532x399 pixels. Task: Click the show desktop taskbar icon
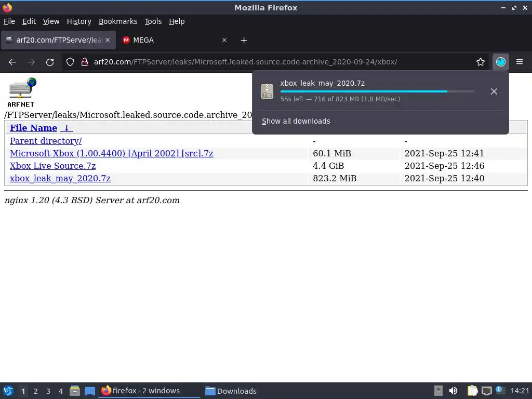click(90, 391)
